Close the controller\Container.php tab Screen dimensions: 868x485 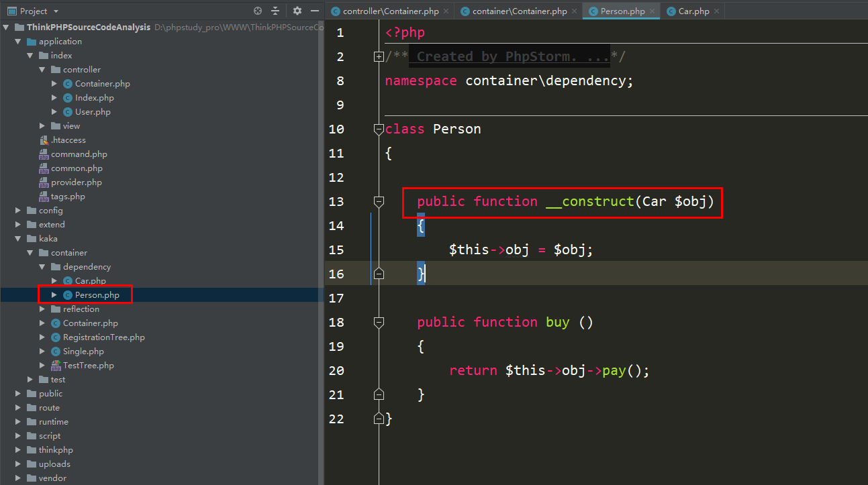pos(446,11)
